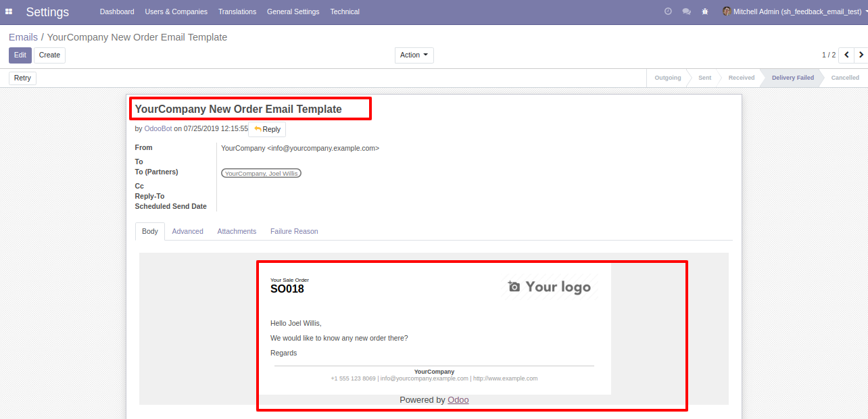This screenshot has height=419, width=868.
Task: Switch to the Attachments tab
Action: 237,231
